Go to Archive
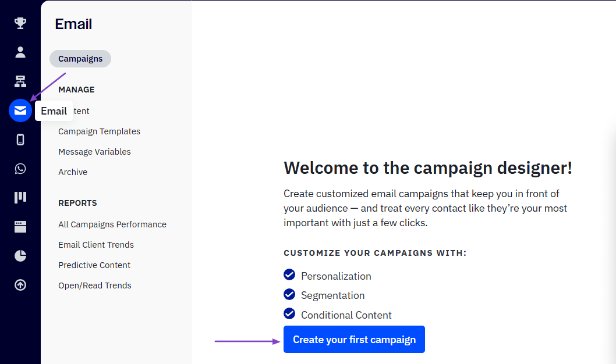This screenshot has width=616, height=364. pos(73,172)
